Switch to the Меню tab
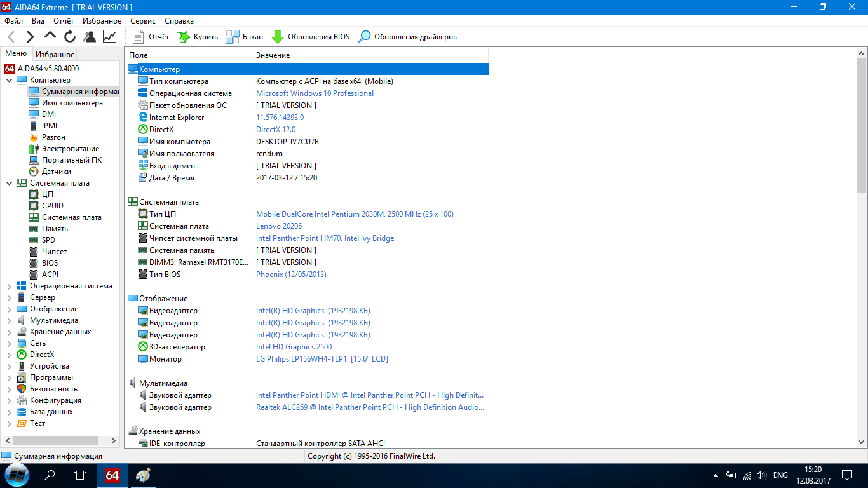Viewport: 868px width, 488px height. point(16,54)
